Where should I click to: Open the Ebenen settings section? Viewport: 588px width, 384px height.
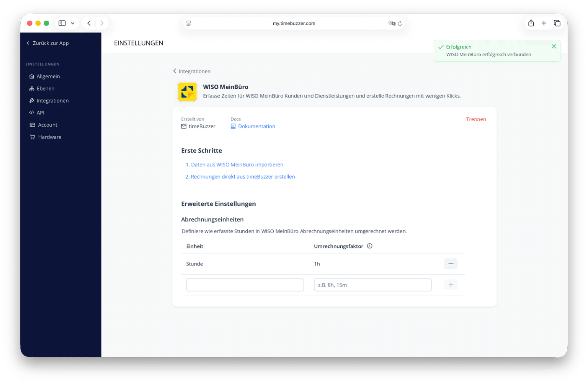pyautogui.click(x=46, y=88)
